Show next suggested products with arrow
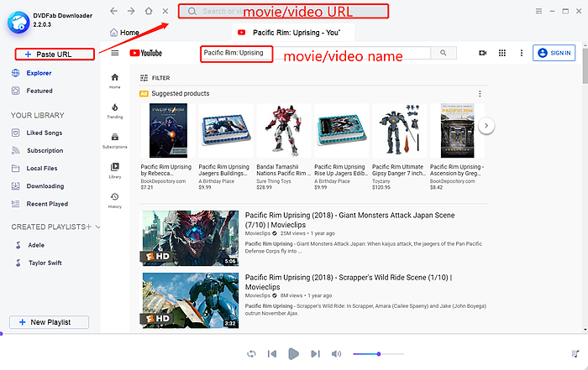 (x=486, y=126)
